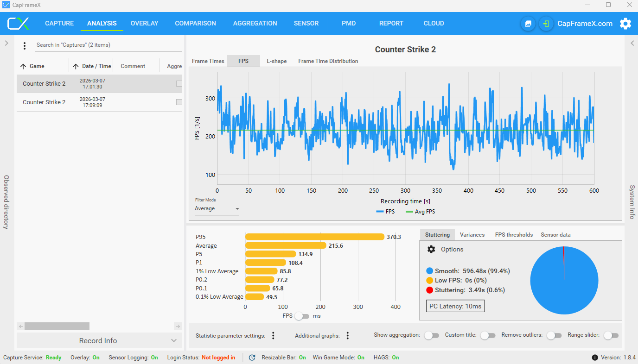The image size is (638, 364).
Task: Enable the Remove outliers switch
Action: pyautogui.click(x=554, y=335)
